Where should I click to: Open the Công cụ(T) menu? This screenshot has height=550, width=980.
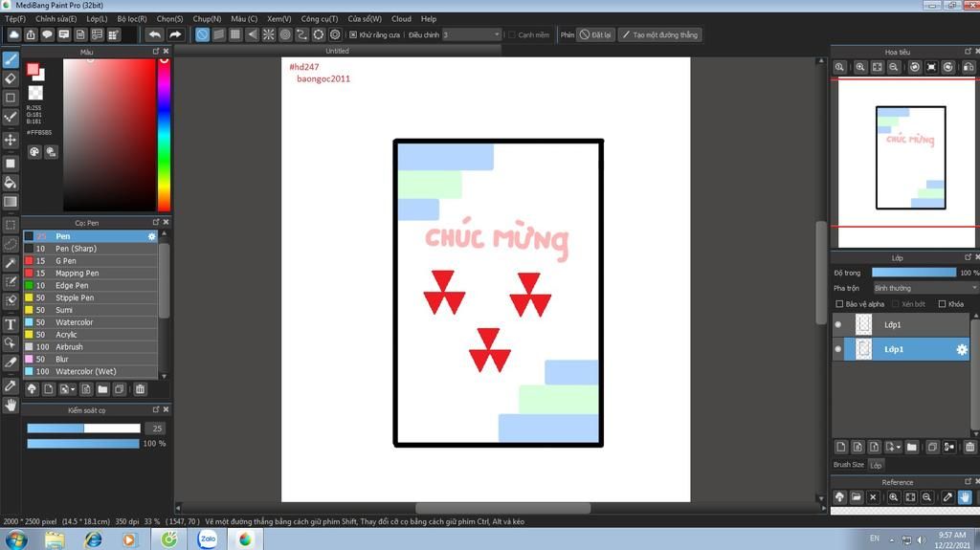pos(320,19)
